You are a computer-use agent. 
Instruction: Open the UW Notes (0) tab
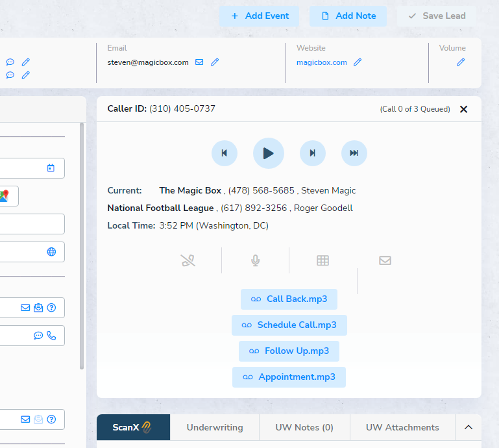coord(304,427)
